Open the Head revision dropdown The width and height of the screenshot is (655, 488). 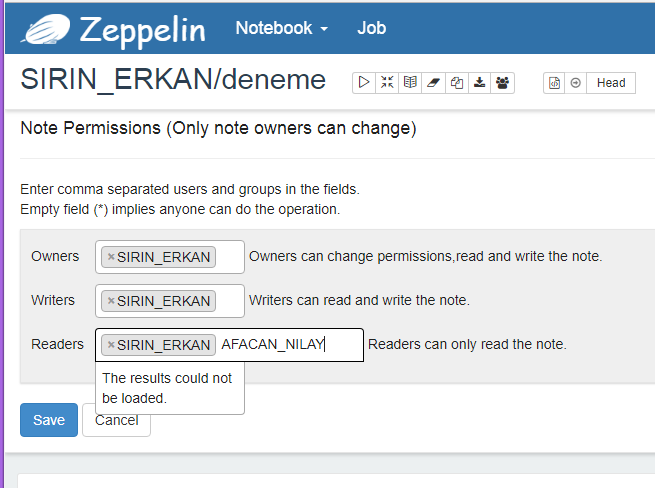[x=611, y=83]
